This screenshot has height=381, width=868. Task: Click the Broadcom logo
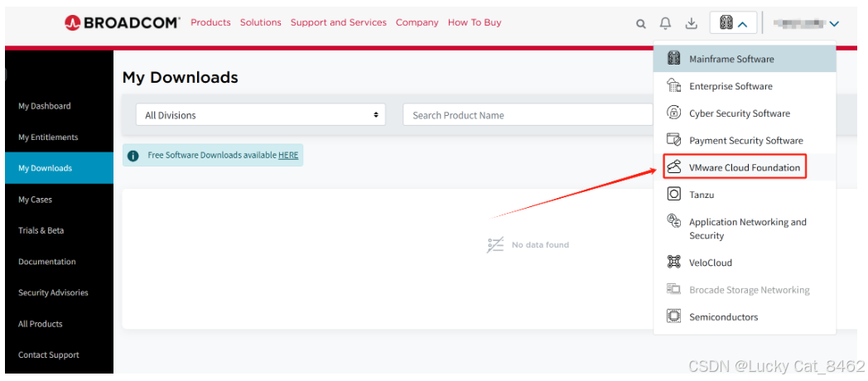123,22
